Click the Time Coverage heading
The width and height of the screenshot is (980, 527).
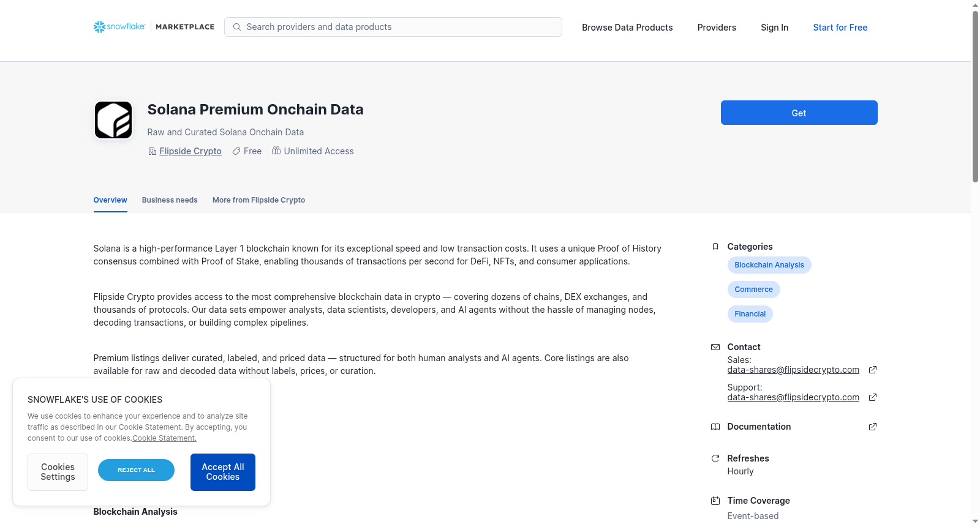click(x=758, y=501)
